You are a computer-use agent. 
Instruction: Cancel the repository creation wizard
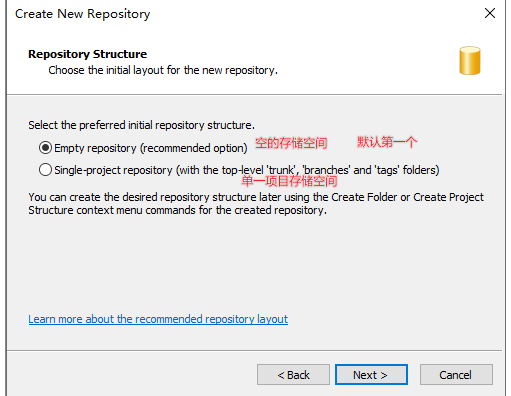(x=456, y=375)
